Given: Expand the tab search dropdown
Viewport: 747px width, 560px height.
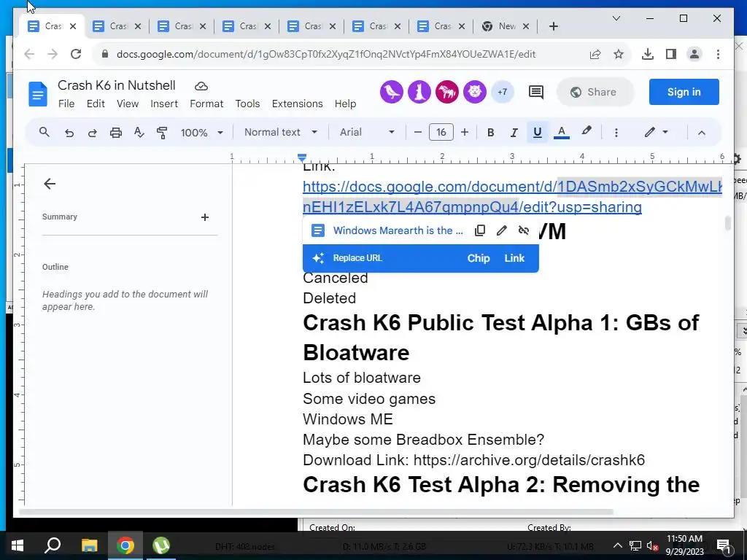Looking at the screenshot, I should [x=616, y=18].
